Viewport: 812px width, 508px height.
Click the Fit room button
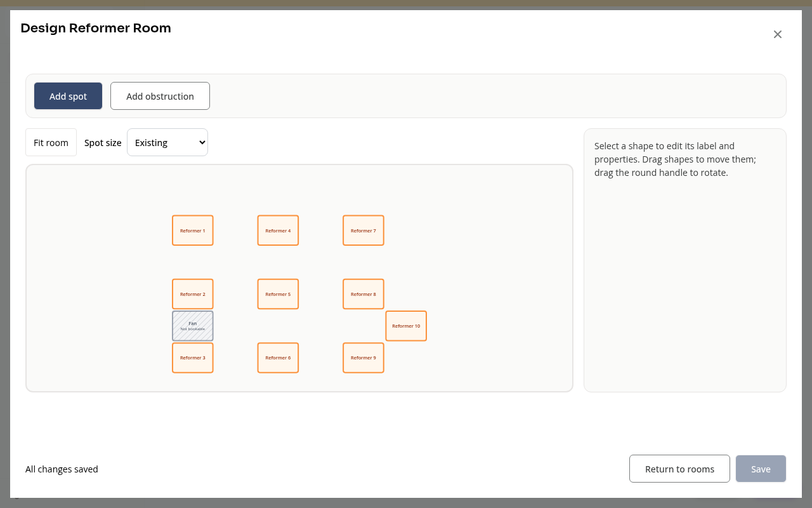[x=51, y=142]
